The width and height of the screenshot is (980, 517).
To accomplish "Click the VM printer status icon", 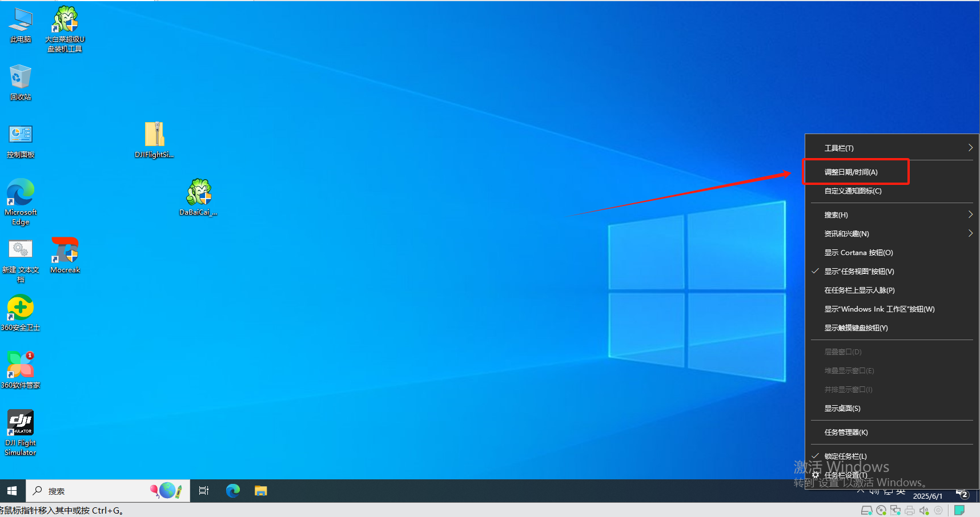I will (x=910, y=510).
